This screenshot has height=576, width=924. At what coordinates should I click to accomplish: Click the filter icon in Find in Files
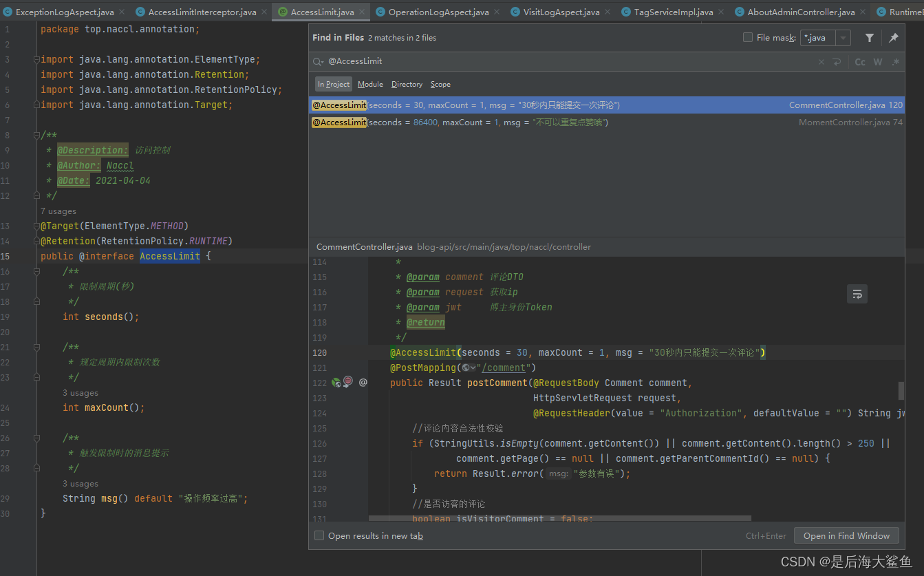coord(870,38)
